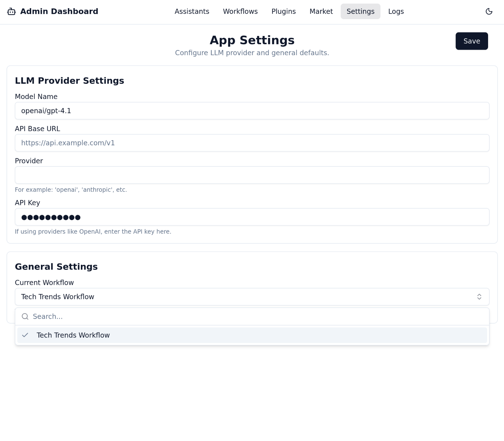504x441 pixels.
Task: Select the Settings tab
Action: click(360, 12)
